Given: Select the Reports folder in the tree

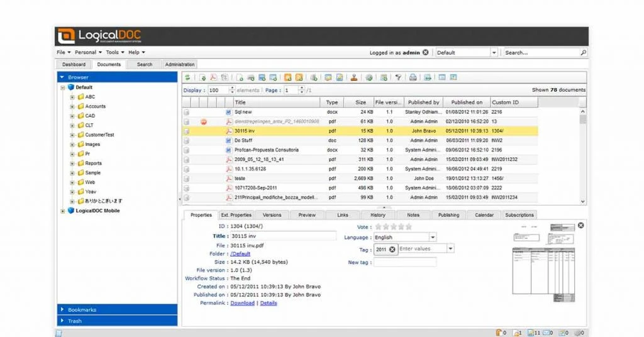Looking at the screenshot, I should [x=93, y=163].
